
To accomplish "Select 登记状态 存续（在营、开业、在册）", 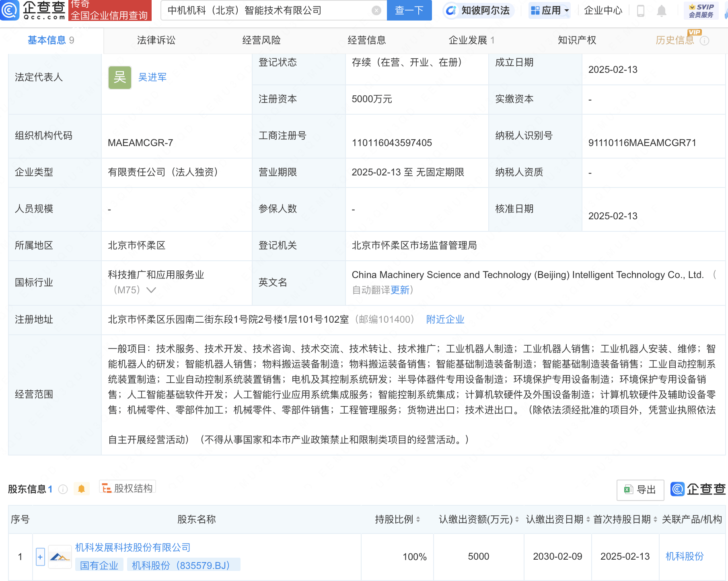I will pyautogui.click(x=409, y=62).
